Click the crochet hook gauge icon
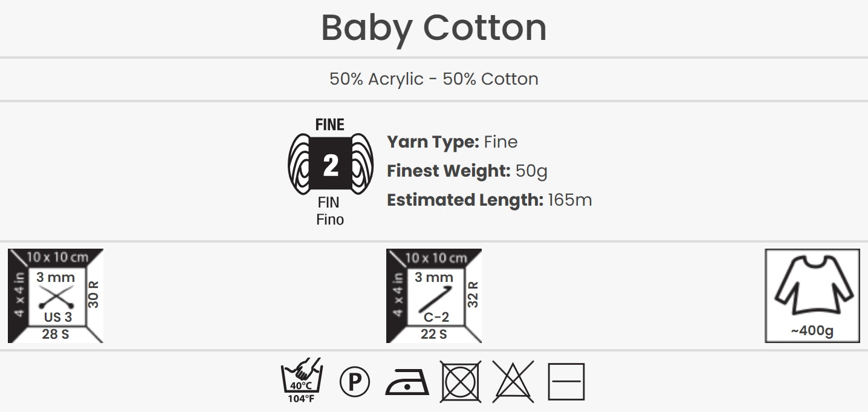 pyautogui.click(x=434, y=295)
